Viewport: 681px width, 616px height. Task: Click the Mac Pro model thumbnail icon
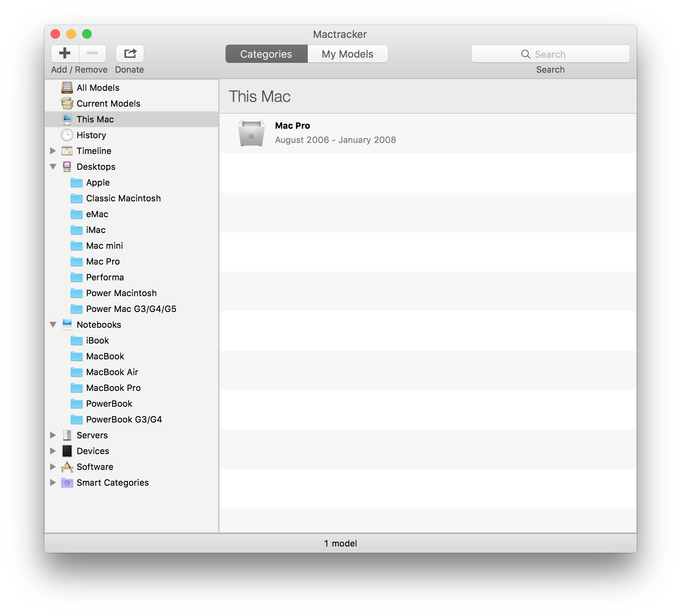point(251,133)
